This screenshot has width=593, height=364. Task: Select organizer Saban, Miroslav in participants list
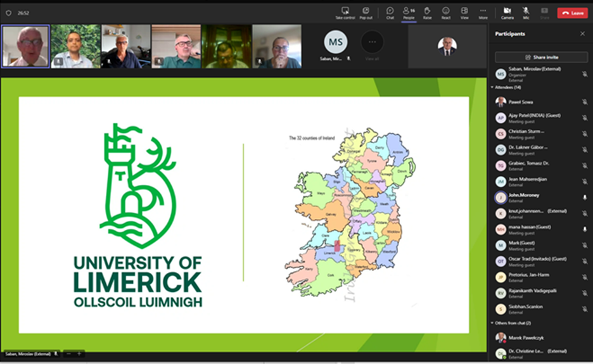[x=541, y=74]
